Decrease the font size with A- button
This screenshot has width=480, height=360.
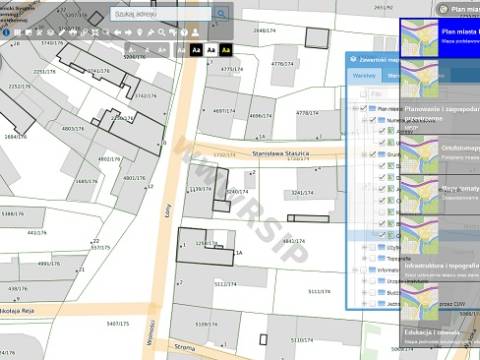132,50
